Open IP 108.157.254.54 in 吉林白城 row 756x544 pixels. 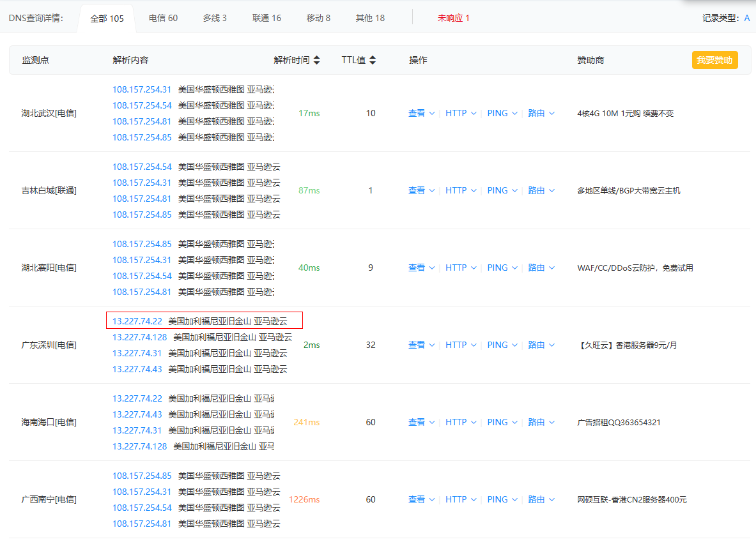[142, 167]
